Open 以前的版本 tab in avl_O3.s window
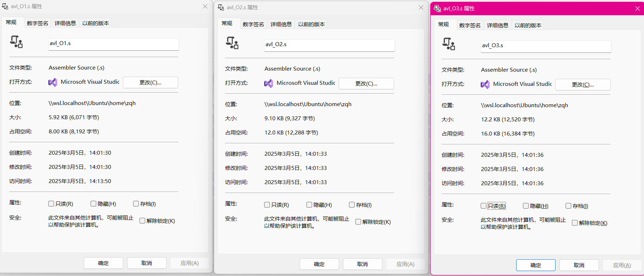Image resolution: width=644 pixels, height=276 pixels. coord(528,25)
